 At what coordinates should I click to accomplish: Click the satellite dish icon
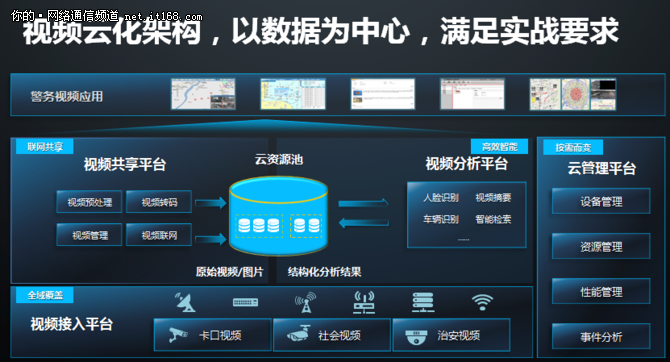(185, 302)
